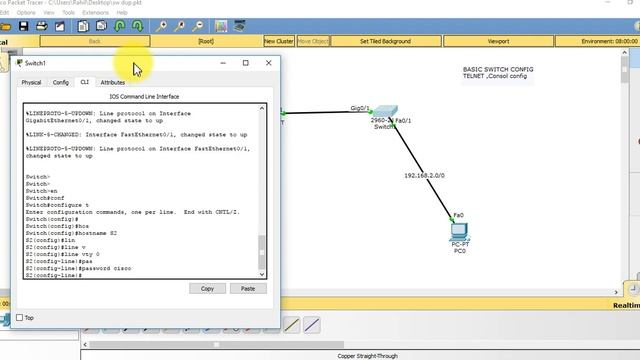
Task: Click the New Cluster button
Action: (279, 41)
